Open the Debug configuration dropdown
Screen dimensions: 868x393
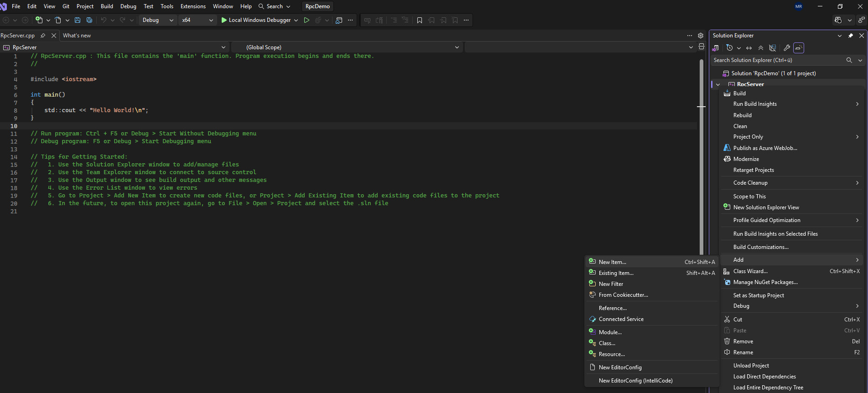tap(158, 20)
